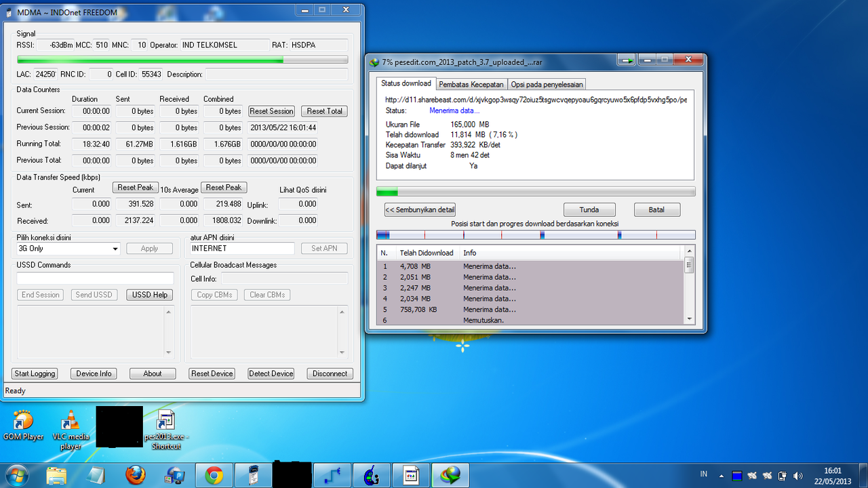Image resolution: width=868 pixels, height=488 pixels.
Task: Click the USSD response box scrollbar down arrow
Action: (170, 352)
